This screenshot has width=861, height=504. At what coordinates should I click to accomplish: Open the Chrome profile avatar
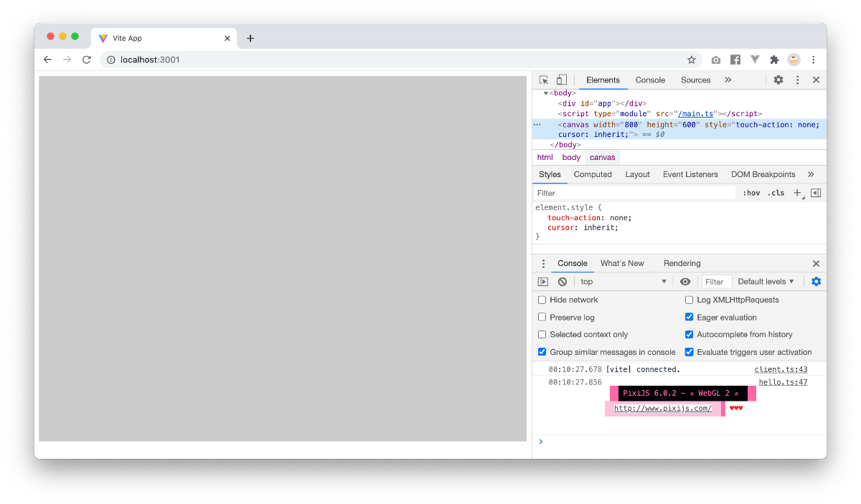(x=794, y=60)
